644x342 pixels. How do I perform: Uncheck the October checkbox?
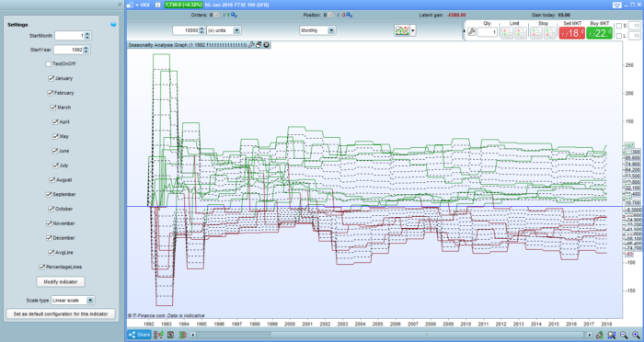click(x=51, y=209)
